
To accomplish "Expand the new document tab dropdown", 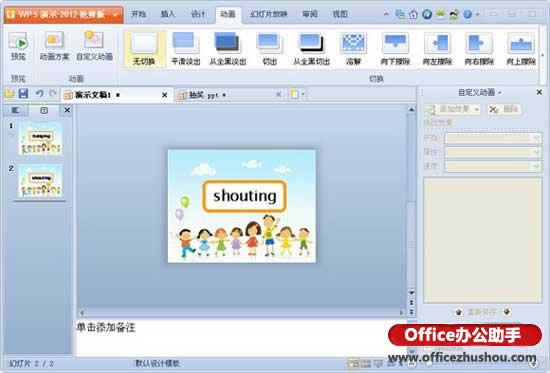I will click(x=303, y=94).
